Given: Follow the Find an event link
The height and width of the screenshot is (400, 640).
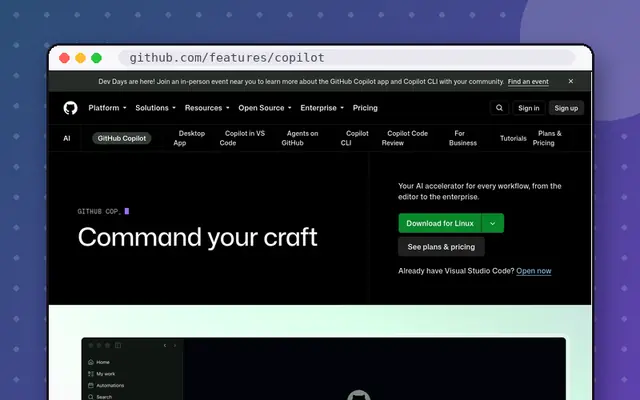Looking at the screenshot, I should 528,82.
